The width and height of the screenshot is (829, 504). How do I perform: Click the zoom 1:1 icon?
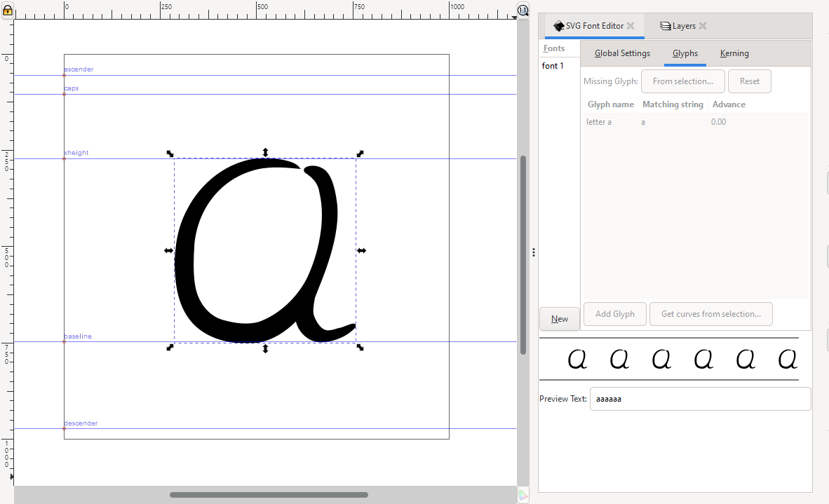(x=523, y=10)
